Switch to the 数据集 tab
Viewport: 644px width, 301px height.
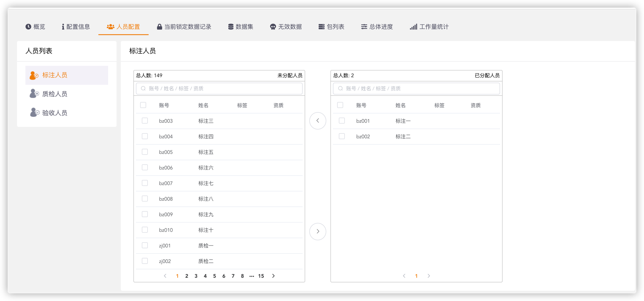click(241, 27)
